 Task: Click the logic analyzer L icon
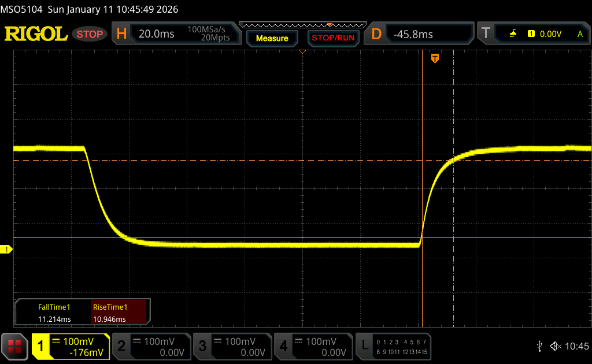pos(365,346)
